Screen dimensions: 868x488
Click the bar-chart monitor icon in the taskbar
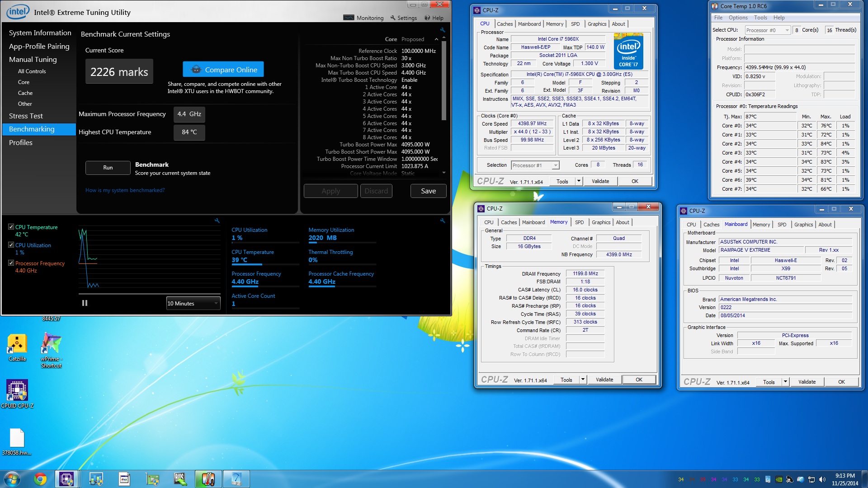tap(96, 479)
